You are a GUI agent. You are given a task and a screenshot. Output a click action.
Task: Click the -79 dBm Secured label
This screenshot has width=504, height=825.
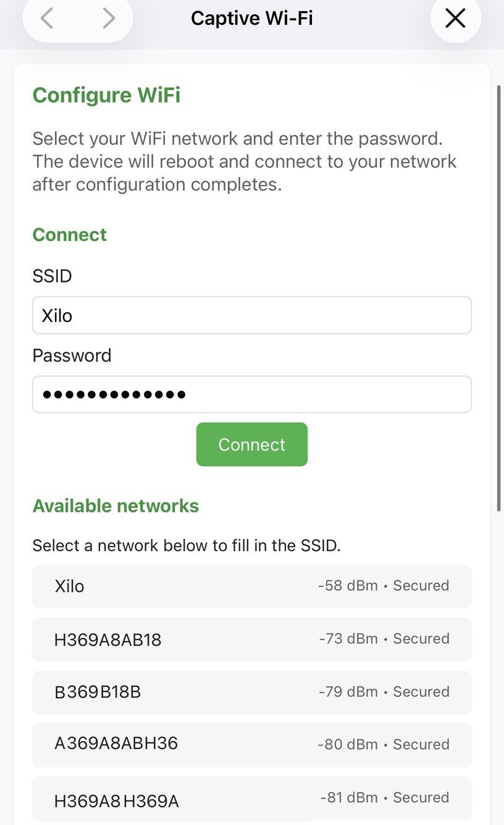[384, 692]
